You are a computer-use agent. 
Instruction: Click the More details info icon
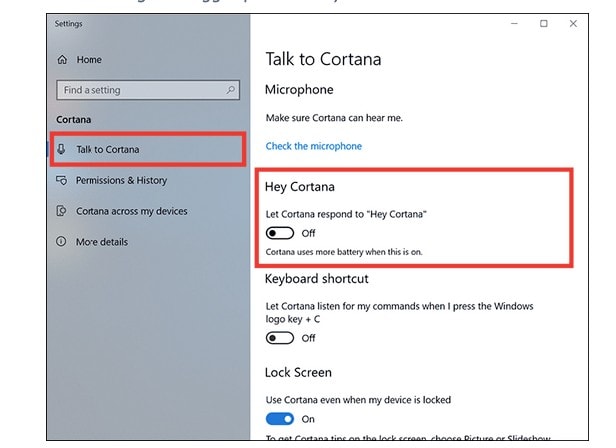[x=61, y=241]
